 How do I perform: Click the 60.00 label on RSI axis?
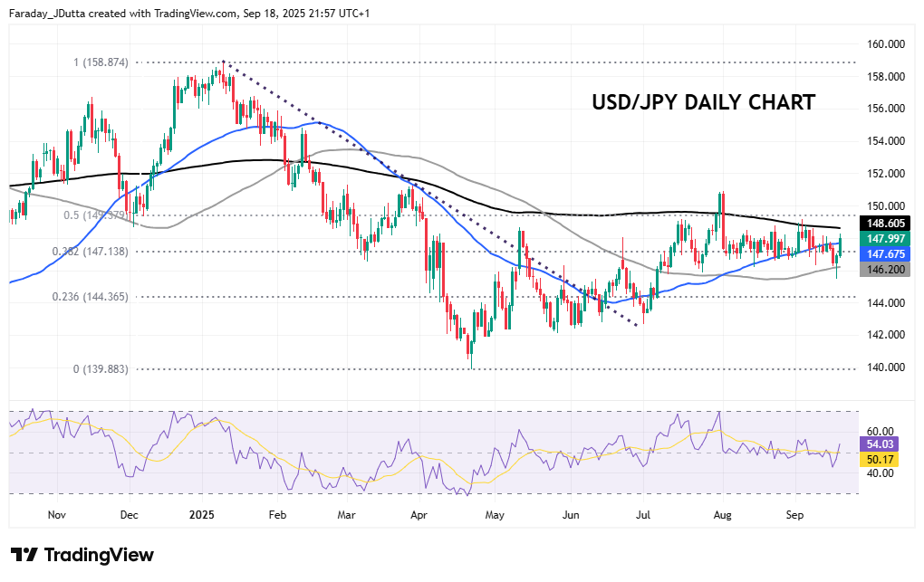click(881, 431)
